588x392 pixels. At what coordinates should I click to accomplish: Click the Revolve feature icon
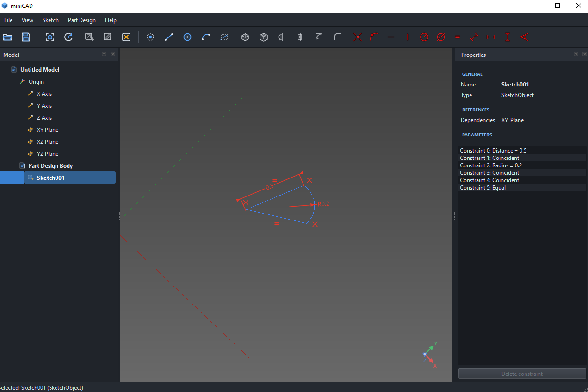coord(281,37)
